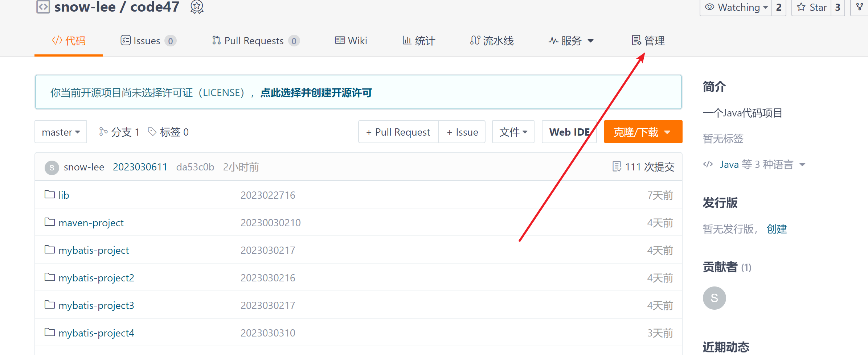Click the recommended project badge icon
868x355 pixels.
pos(197,7)
